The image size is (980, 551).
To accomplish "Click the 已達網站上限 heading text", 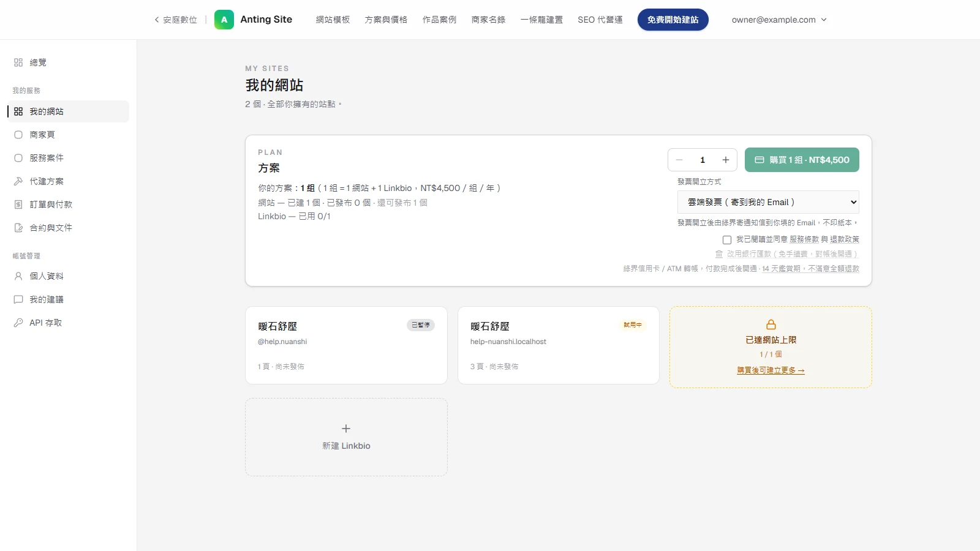I will [x=771, y=340].
